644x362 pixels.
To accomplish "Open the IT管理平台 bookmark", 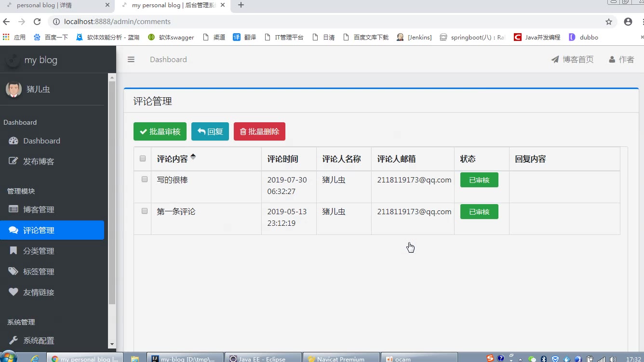I will click(284, 37).
